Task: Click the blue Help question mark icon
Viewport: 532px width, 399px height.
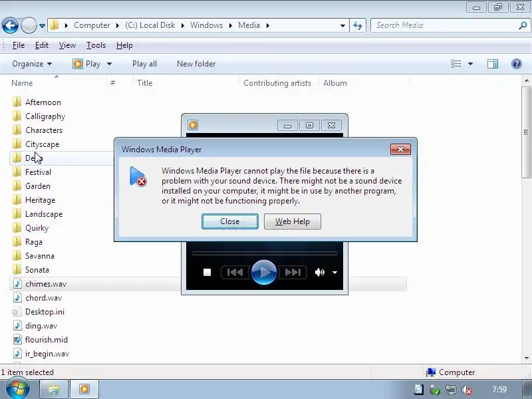Action: click(x=517, y=64)
